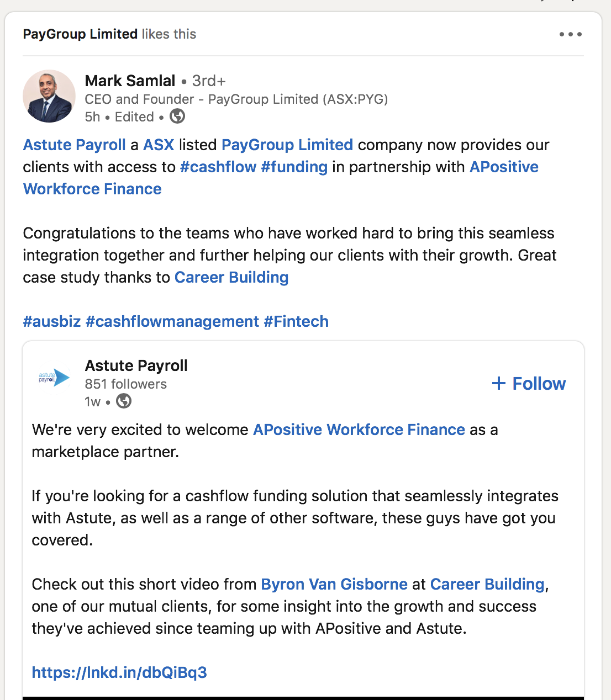Open the Astute Payroll shared post title
Screen dimensions: 611x700
pyautogui.click(x=136, y=365)
